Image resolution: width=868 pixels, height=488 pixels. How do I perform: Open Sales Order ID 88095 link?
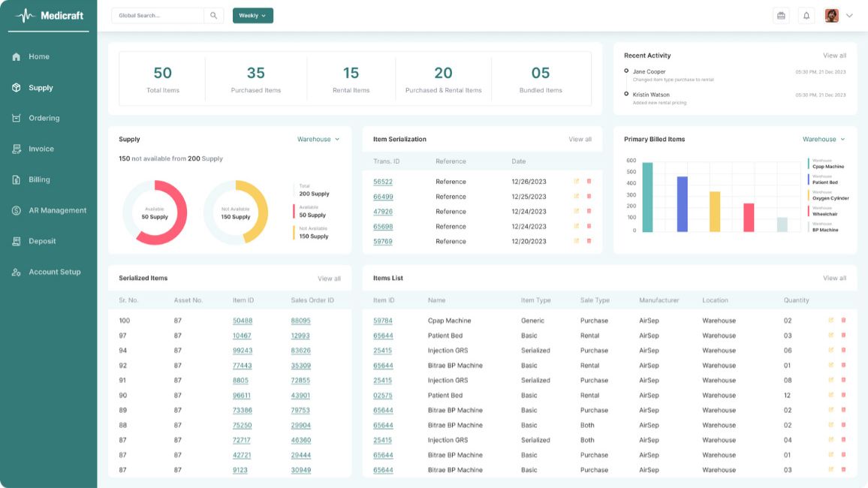coord(300,321)
